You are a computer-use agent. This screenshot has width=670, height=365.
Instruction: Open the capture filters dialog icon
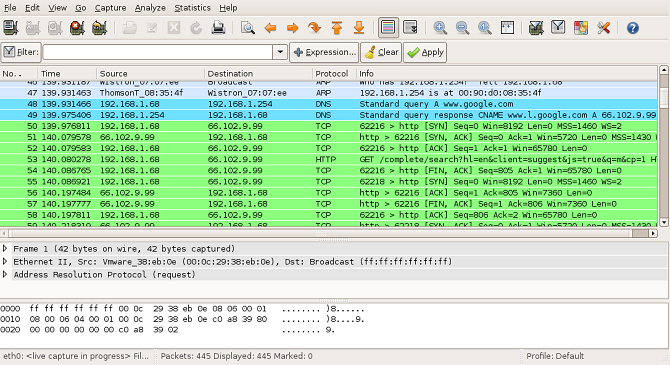coord(536,28)
